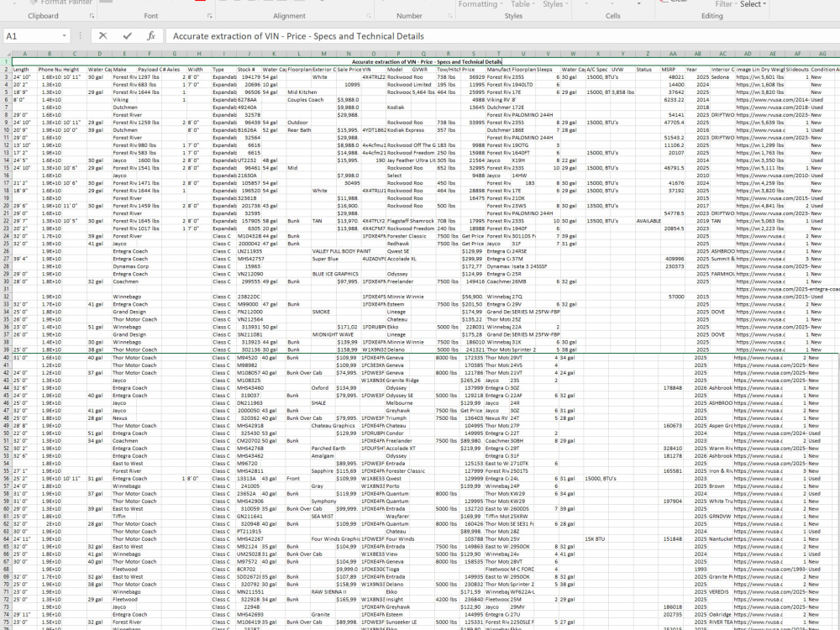Expand the Name Box dropdown arrow
The width and height of the screenshot is (840, 630).
coord(65,36)
